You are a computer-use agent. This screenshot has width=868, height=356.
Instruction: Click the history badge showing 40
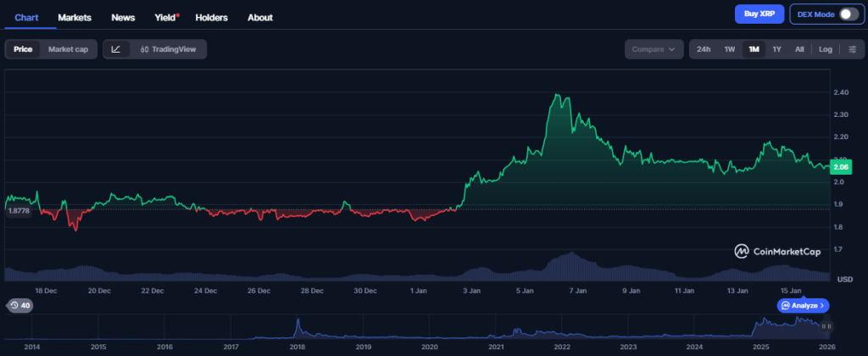coord(19,305)
